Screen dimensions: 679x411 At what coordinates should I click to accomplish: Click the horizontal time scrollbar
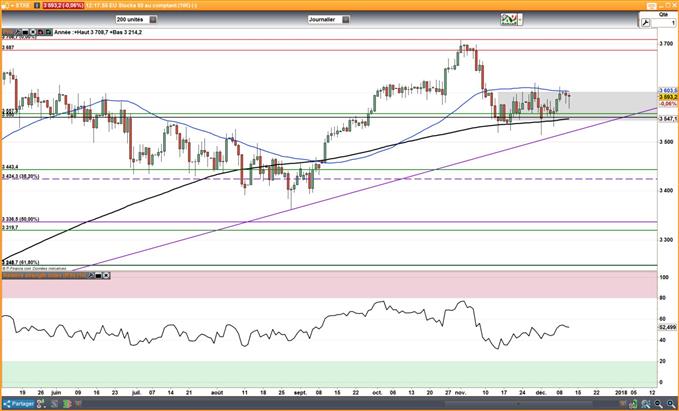[x=519, y=404]
